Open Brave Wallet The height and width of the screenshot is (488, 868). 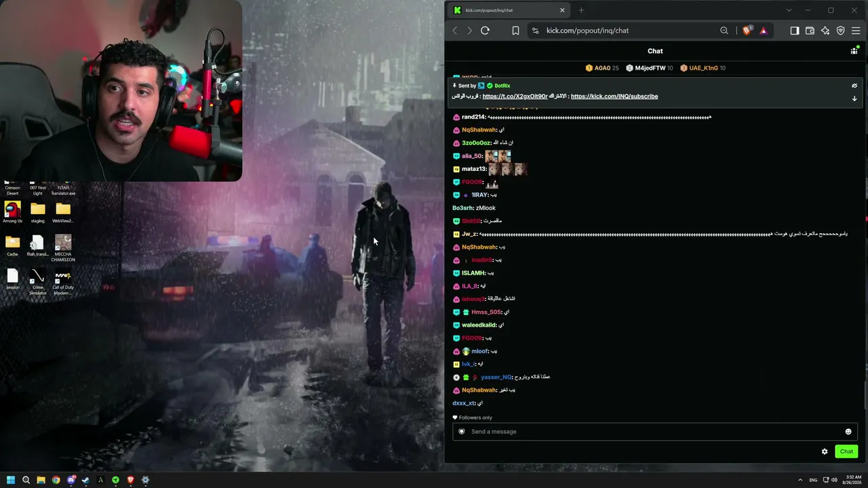pyautogui.click(x=810, y=30)
